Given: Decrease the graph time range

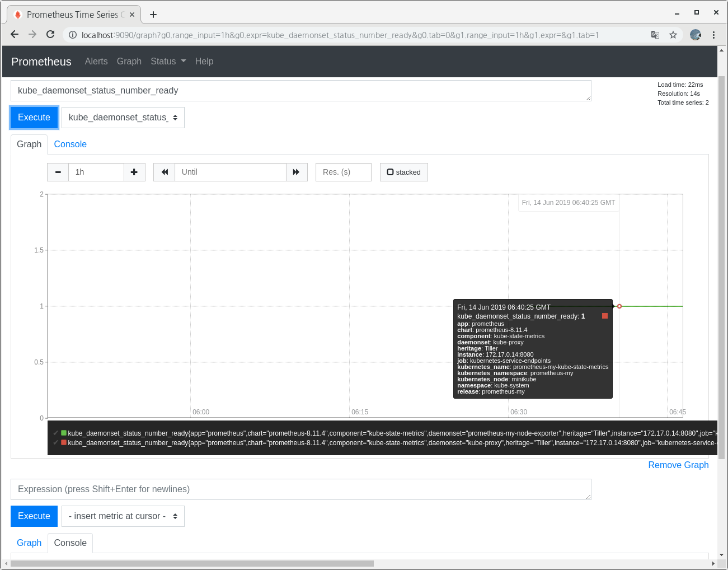Looking at the screenshot, I should point(58,172).
